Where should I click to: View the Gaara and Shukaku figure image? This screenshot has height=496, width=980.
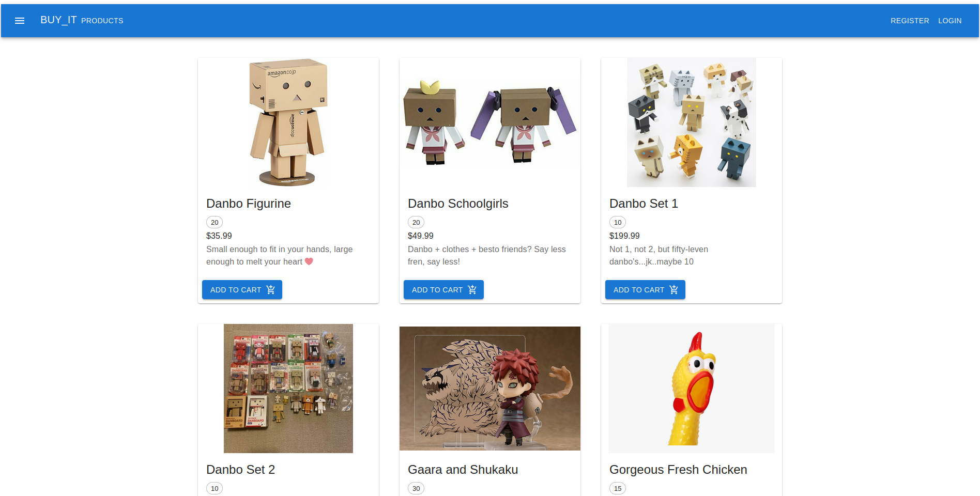(x=490, y=389)
